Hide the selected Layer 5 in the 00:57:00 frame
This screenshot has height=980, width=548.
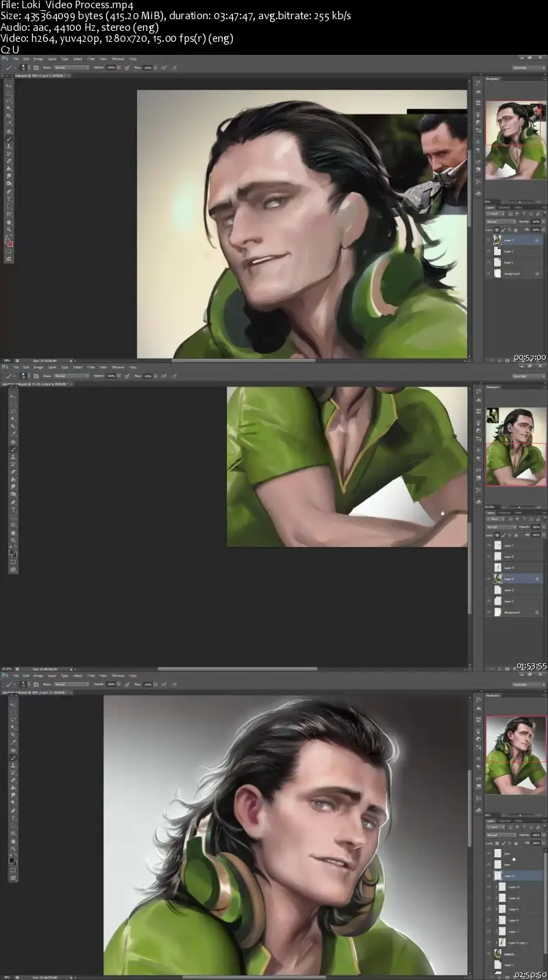click(488, 240)
